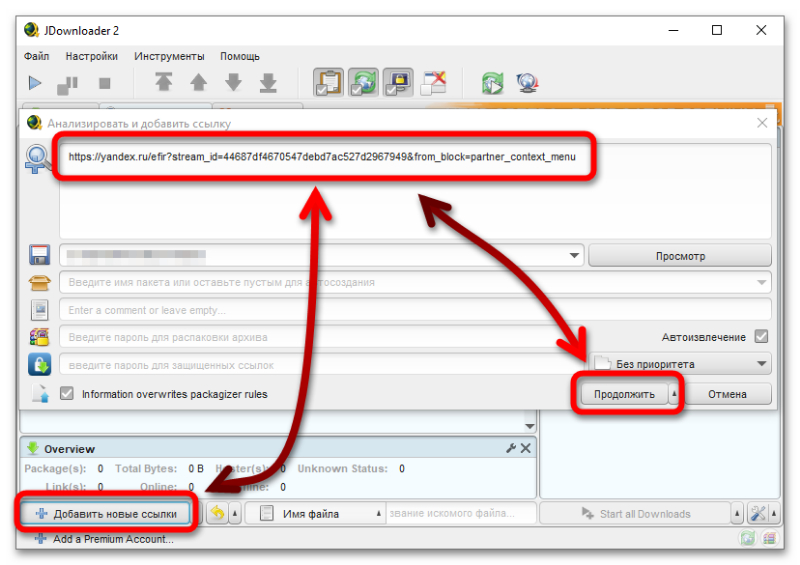The image size is (800, 565).
Task: Stop all downloads with the Stop icon
Action: [105, 83]
